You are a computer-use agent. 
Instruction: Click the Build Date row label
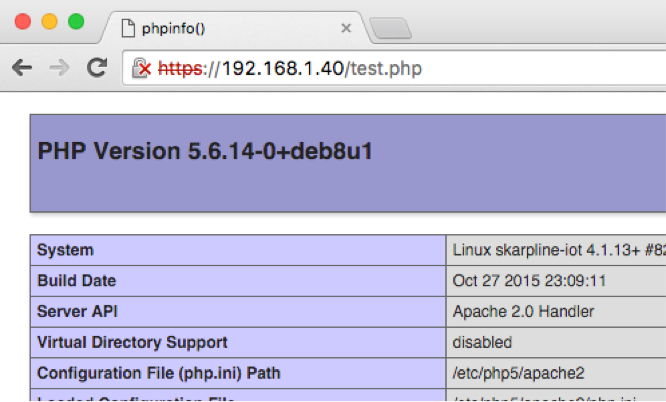77,281
